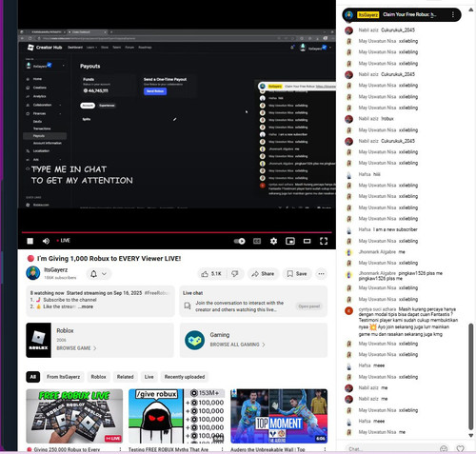Expand the description with ...more
The image size is (476, 454).
tap(86, 306)
